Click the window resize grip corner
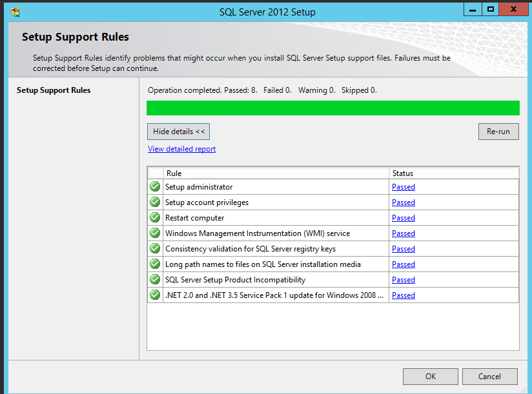 [524, 389]
